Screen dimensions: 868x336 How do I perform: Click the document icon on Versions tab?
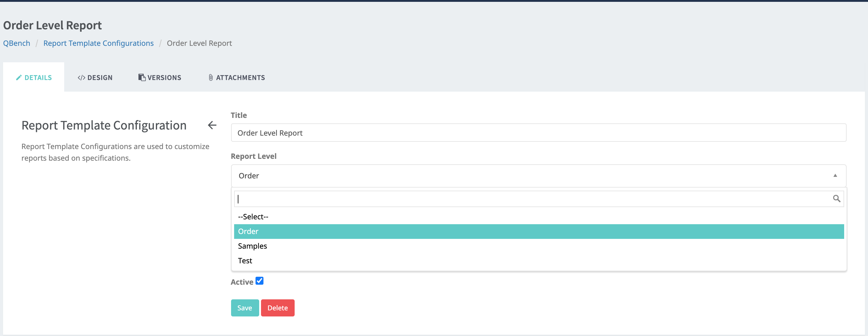pyautogui.click(x=142, y=78)
